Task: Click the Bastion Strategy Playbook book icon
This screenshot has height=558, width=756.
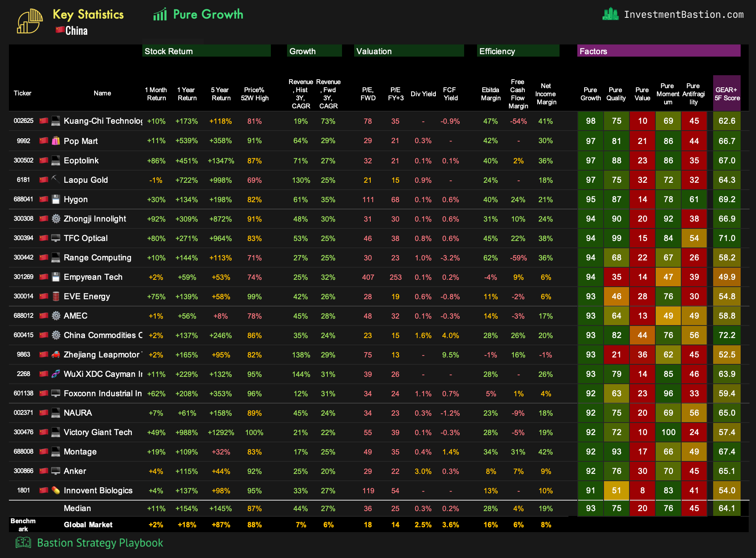Action: click(x=23, y=542)
